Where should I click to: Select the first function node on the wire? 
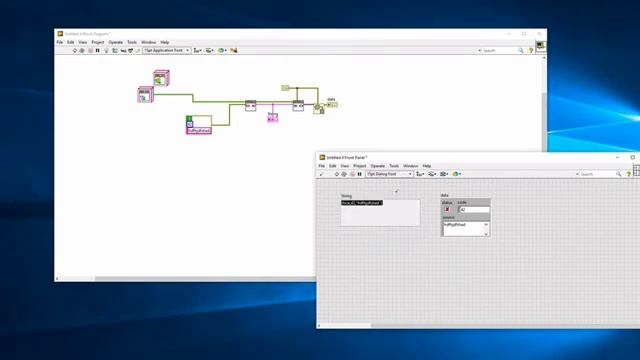click(250, 106)
